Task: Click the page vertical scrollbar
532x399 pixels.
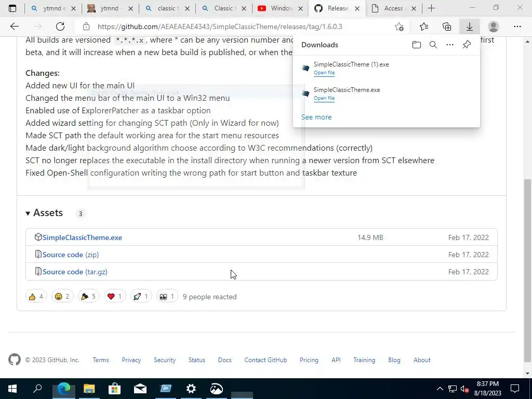Action: pyautogui.click(x=528, y=270)
